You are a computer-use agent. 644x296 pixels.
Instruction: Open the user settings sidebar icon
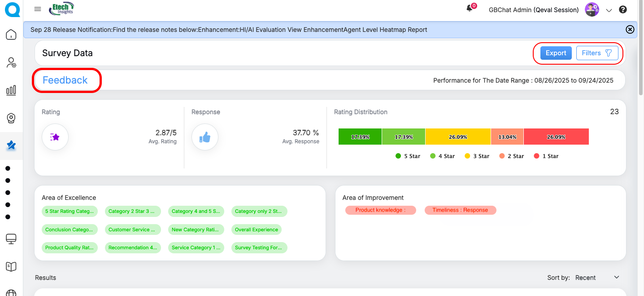(x=11, y=62)
